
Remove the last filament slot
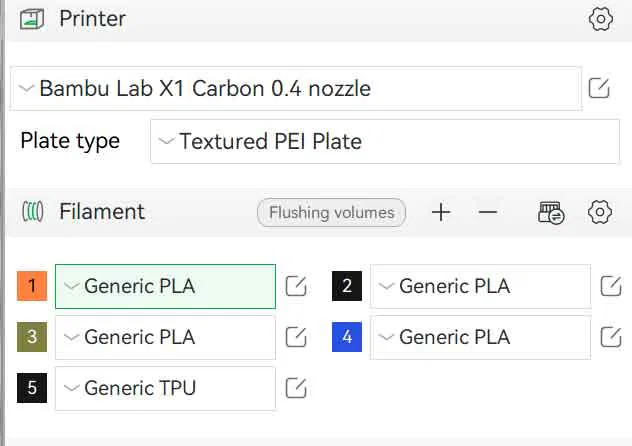tap(488, 212)
